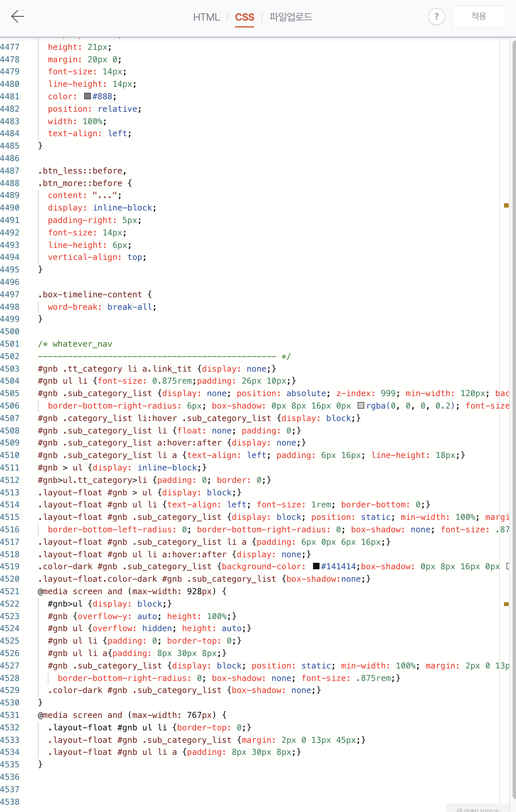Click line number 4521 in gutter
This screenshot has width=516, height=812.
point(10,591)
